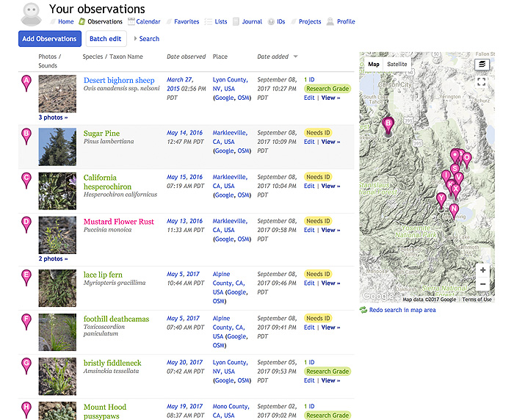Image resolution: width=514 pixels, height=420 pixels.
Task: Click map marker B pin
Action: click(388, 126)
